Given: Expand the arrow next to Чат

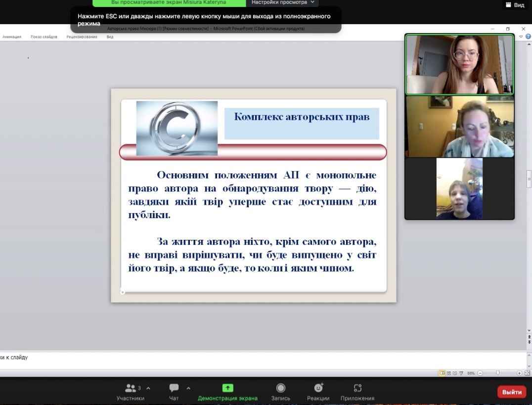Looking at the screenshot, I should tap(188, 388).
